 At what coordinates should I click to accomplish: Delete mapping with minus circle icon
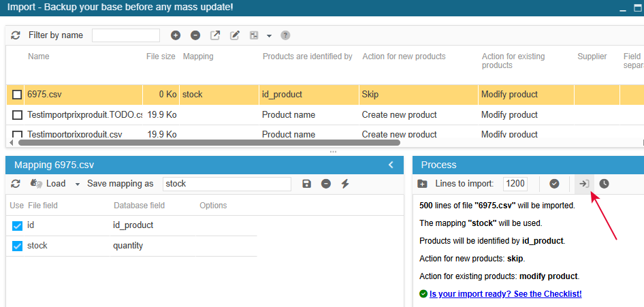pyautogui.click(x=326, y=184)
